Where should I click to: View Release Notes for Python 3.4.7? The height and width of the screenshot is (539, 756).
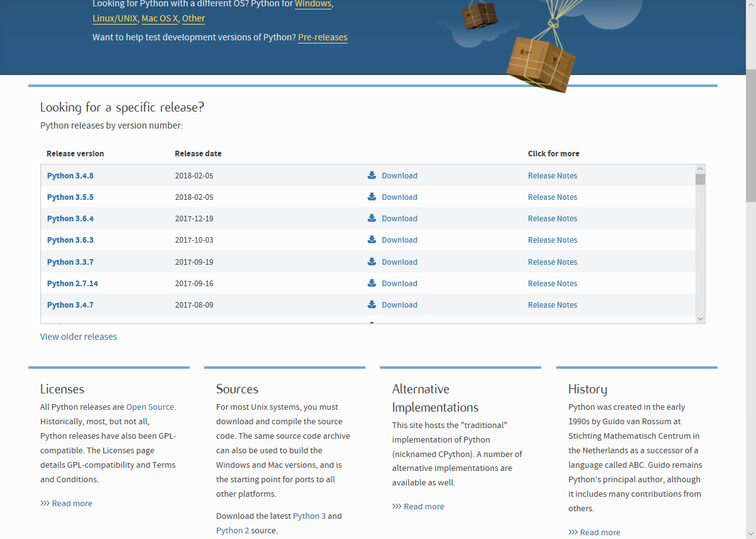[x=553, y=305]
